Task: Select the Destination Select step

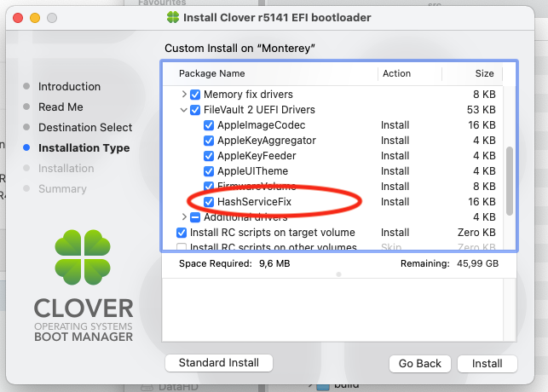Action: 85,127
